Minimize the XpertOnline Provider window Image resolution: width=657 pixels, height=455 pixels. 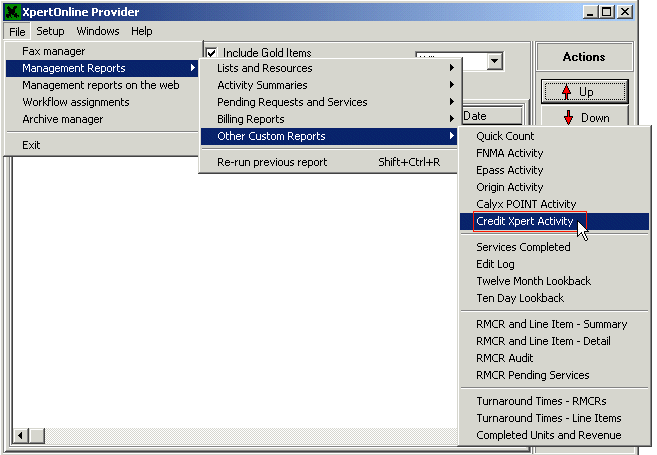[590, 12]
